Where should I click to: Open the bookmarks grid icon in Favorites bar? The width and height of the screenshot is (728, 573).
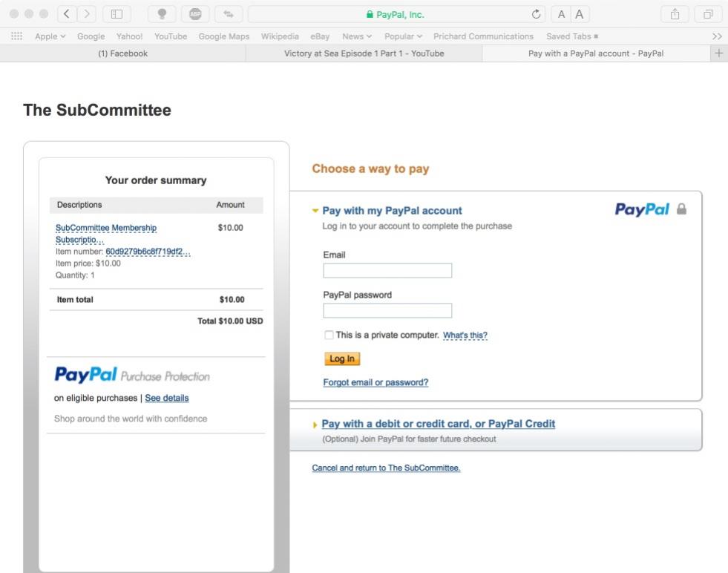pos(16,36)
